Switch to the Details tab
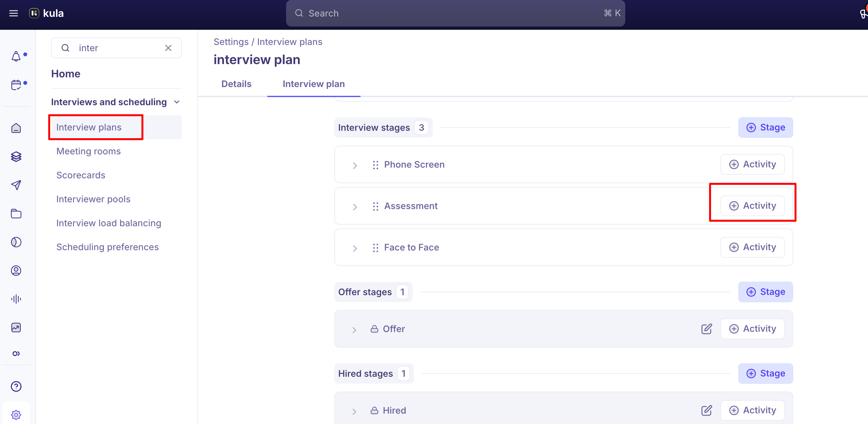The image size is (868, 424). [x=236, y=84]
